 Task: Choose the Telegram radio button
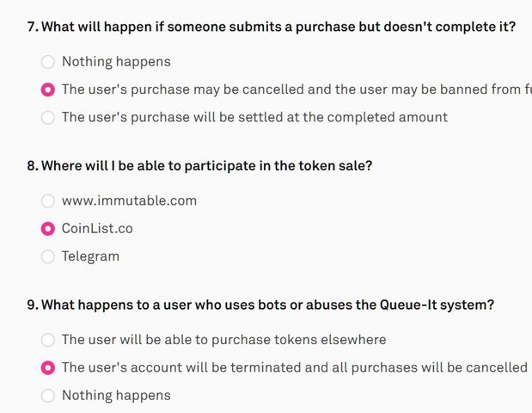click(x=48, y=256)
